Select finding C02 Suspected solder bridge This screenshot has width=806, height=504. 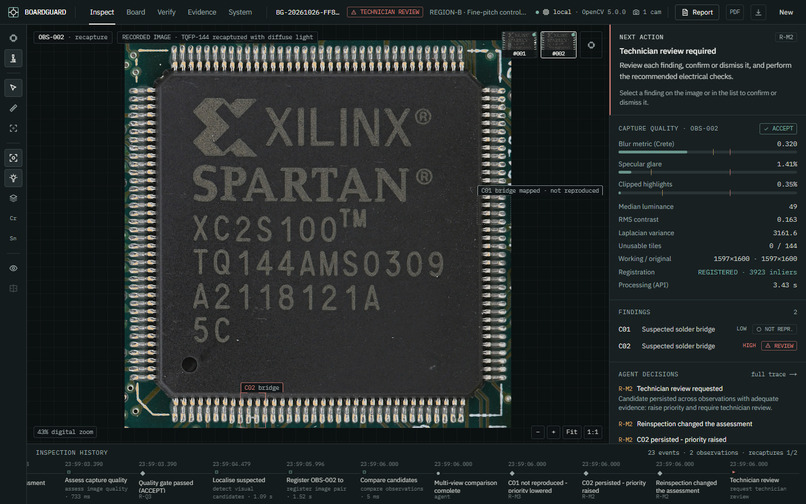pos(707,346)
